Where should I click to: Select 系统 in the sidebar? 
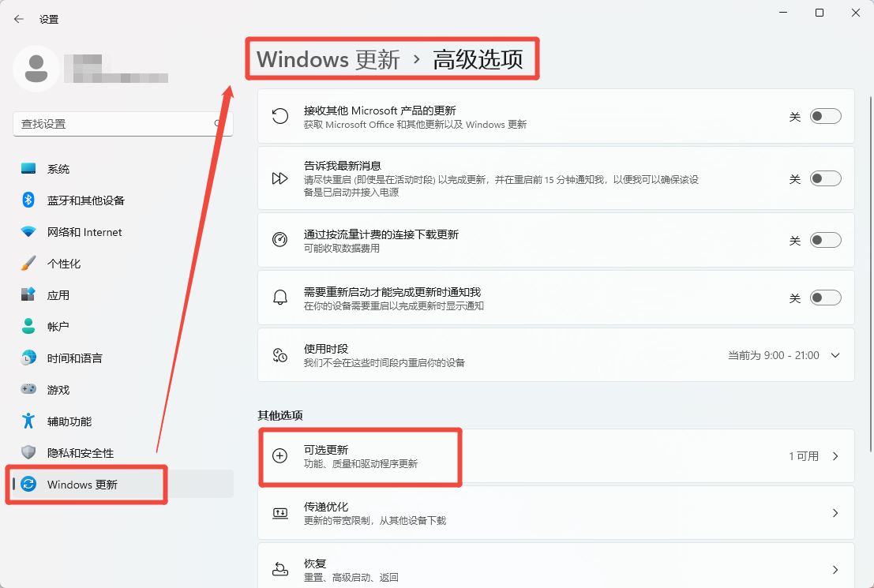122,168
